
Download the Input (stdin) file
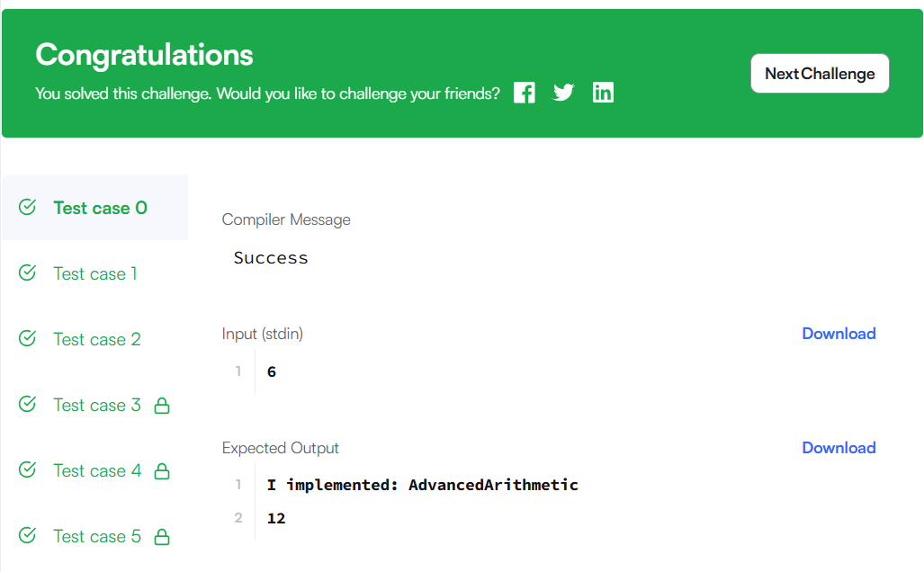(x=839, y=334)
